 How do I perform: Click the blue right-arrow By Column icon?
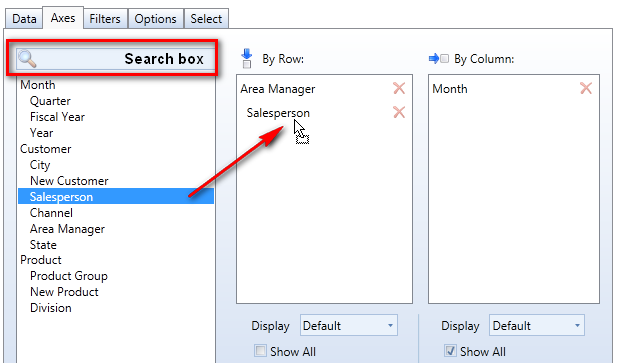coord(434,59)
